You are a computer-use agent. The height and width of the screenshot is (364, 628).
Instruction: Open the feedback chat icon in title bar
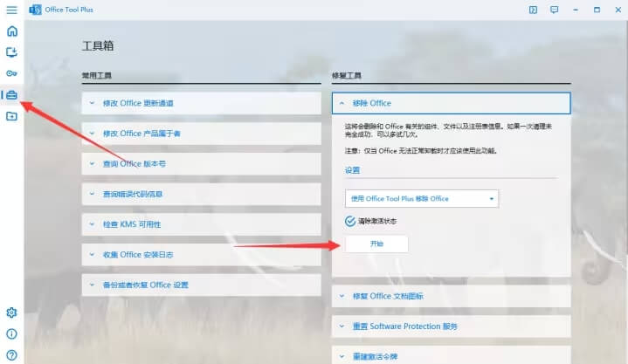(x=555, y=10)
